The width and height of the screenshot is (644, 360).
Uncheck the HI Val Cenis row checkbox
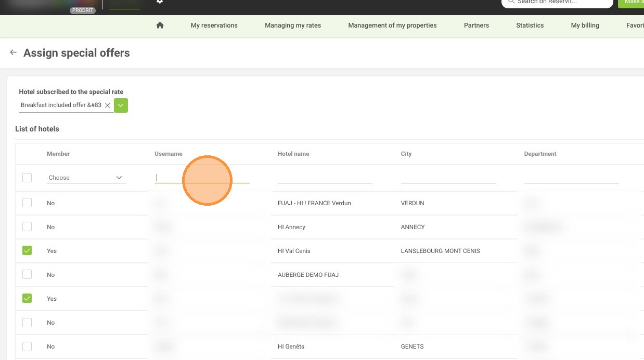click(x=27, y=250)
